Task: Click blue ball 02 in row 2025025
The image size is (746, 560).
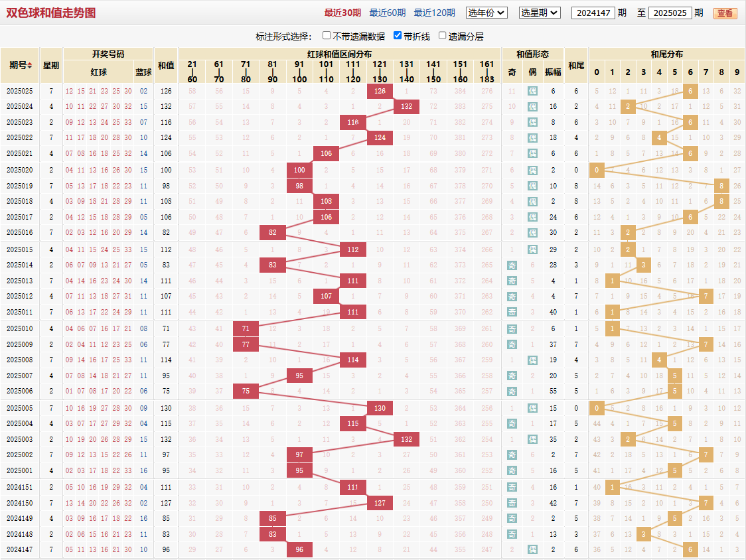Action: (x=143, y=91)
